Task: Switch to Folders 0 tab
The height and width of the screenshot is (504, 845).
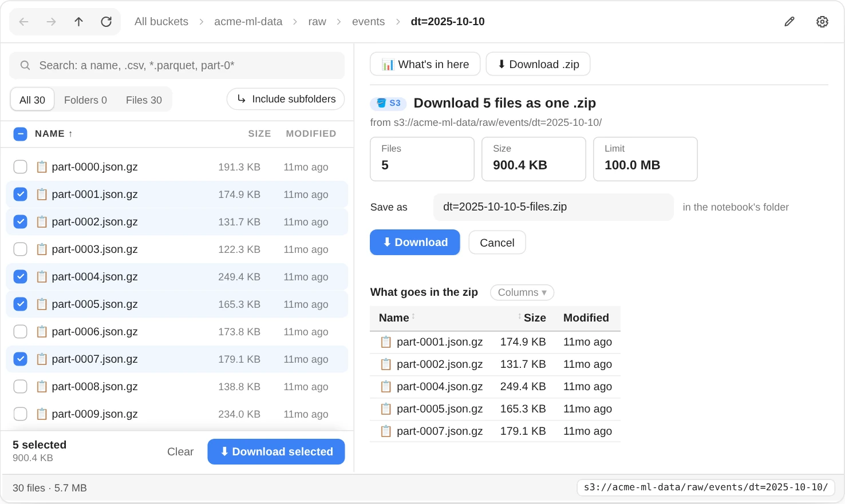Action: click(x=85, y=100)
